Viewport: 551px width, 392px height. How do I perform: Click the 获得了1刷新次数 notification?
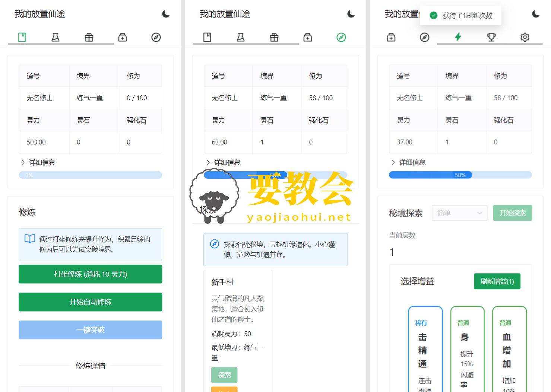[460, 15]
